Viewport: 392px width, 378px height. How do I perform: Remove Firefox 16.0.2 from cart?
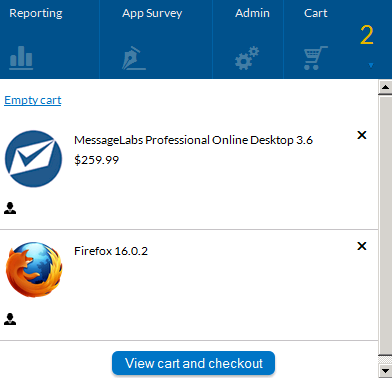[x=362, y=246]
